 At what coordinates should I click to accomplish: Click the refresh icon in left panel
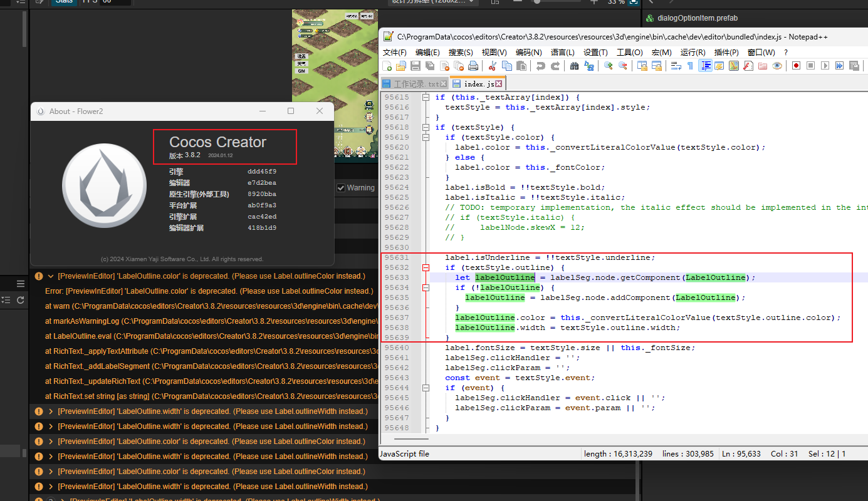pyautogui.click(x=20, y=301)
